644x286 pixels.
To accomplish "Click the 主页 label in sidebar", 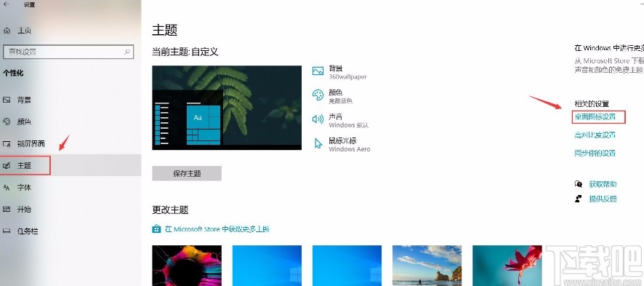I will coord(24,31).
